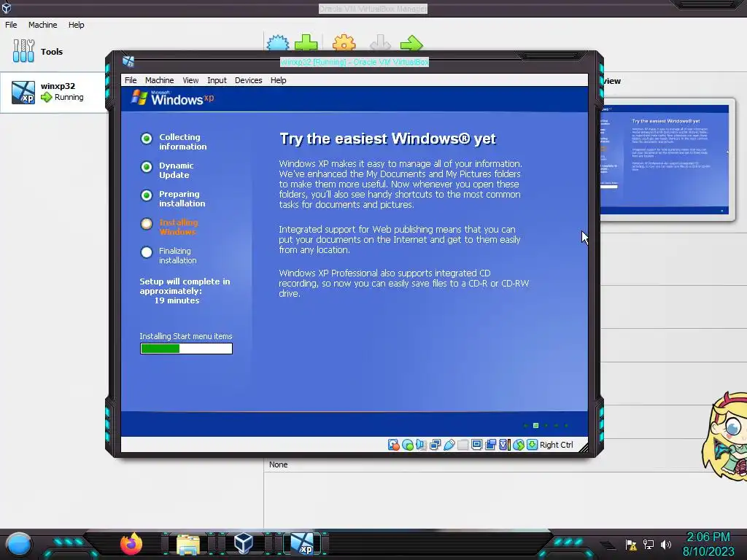Image resolution: width=747 pixels, height=560 pixels.
Task: Switch to winxp32 VM taskbar icon
Action: coord(302,544)
